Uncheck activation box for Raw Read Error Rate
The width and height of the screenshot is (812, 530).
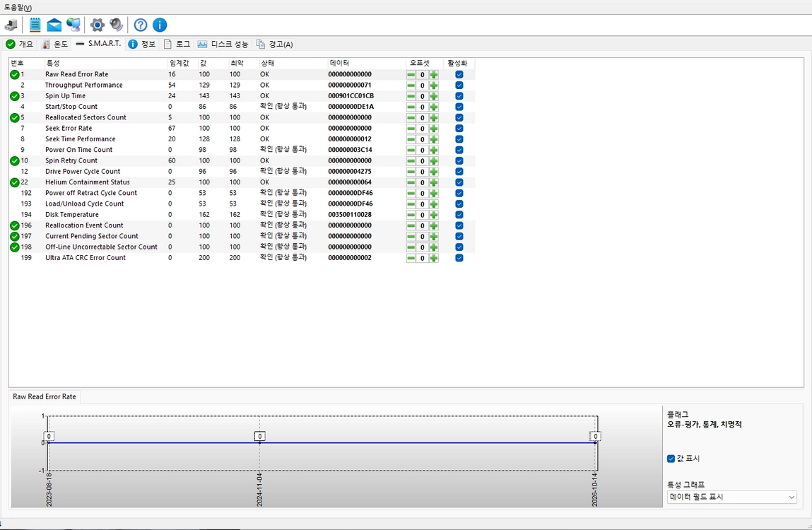pos(459,75)
